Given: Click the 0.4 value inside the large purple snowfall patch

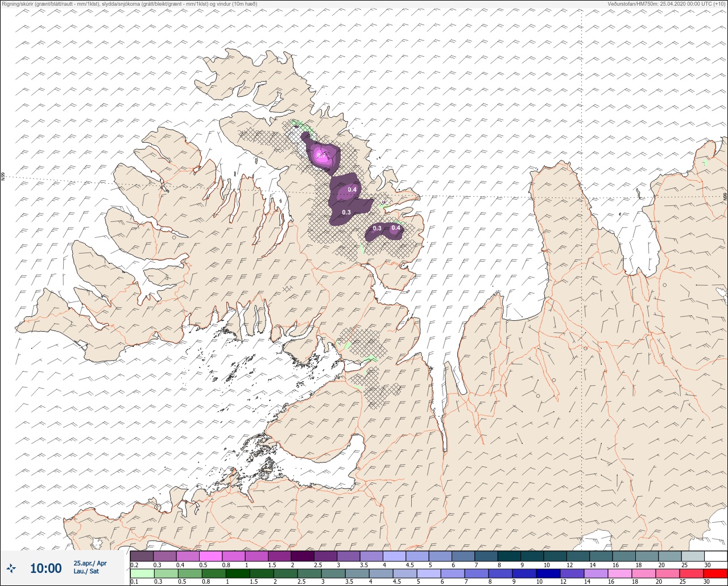Looking at the screenshot, I should tap(352, 189).
